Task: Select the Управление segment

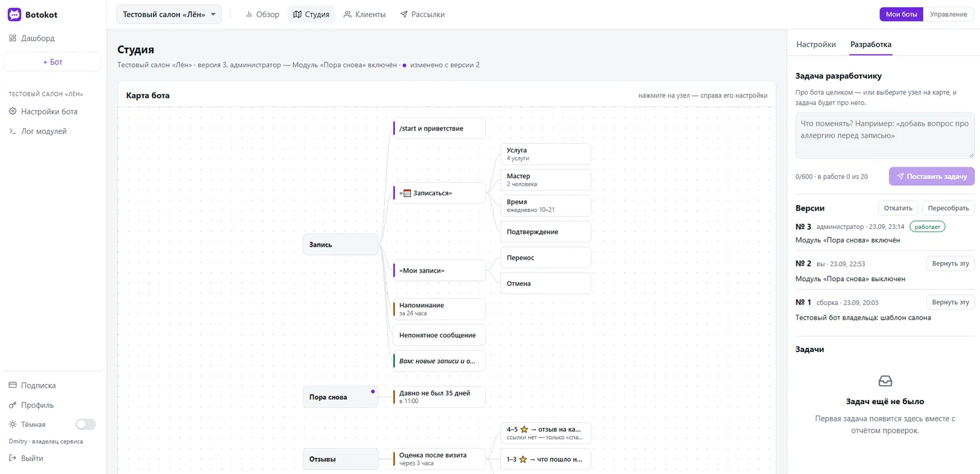Action: coord(948,14)
